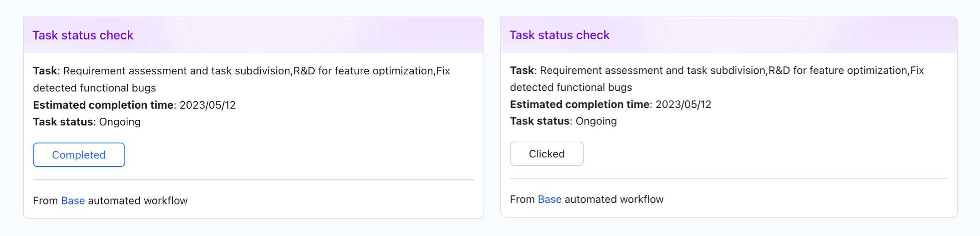Click the bold "Task" label in the right card
Image resolution: width=980 pixels, height=236 pixels.
pyautogui.click(x=522, y=71)
